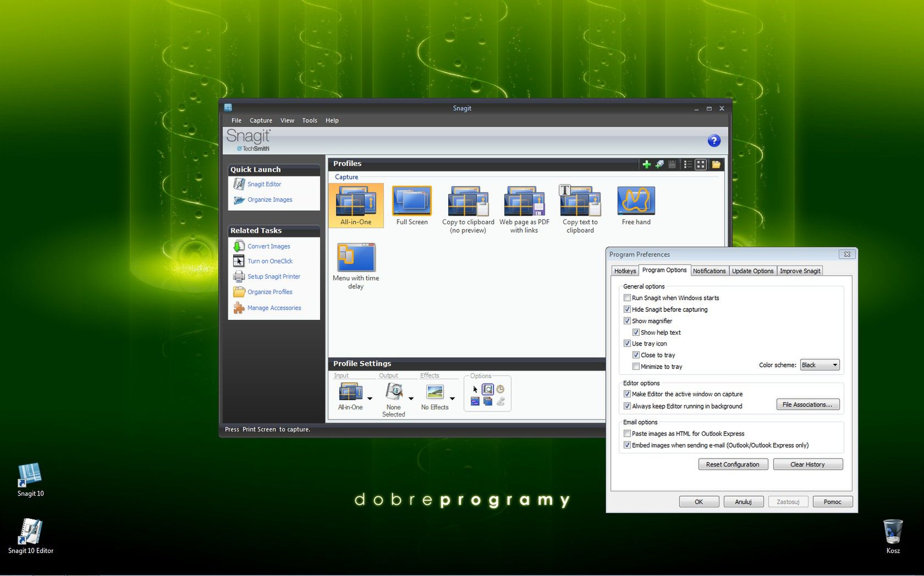This screenshot has width=924, height=576.
Task: Toggle preview in Editor option icon
Action: point(488,389)
